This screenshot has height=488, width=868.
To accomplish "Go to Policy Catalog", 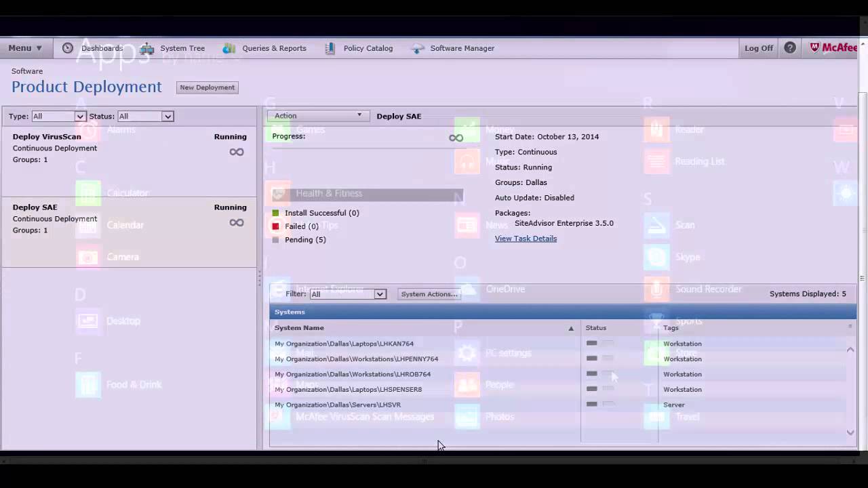I will tap(368, 48).
